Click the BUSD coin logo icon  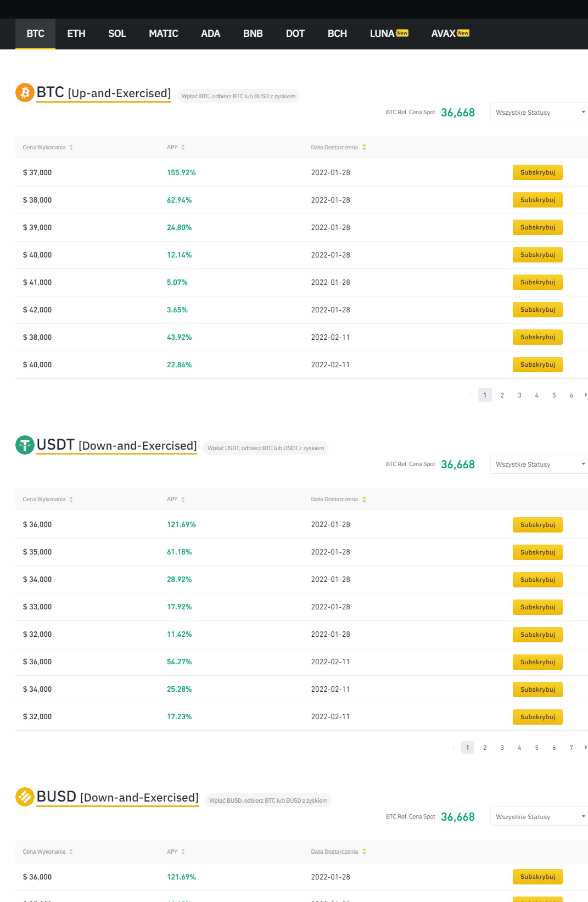click(x=25, y=797)
